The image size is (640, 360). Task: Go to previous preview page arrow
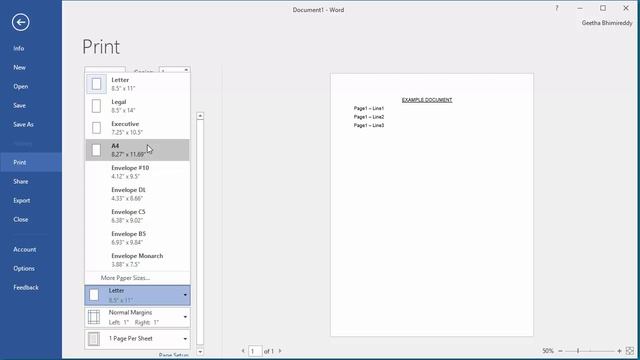point(243,351)
